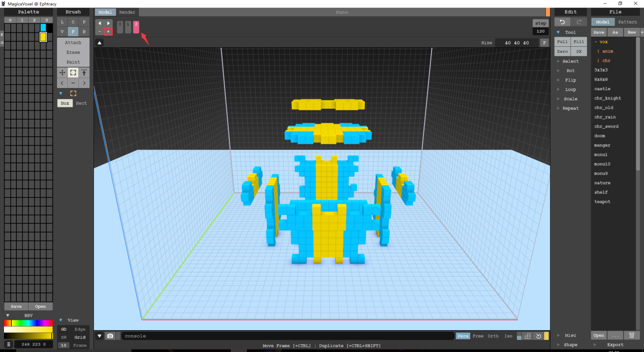Switch to the Model tab at top
644x352 pixels.
[105, 12]
